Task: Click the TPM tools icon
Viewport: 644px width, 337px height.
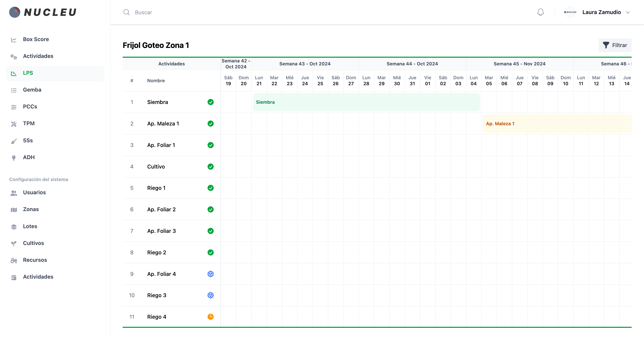Action: click(14, 124)
